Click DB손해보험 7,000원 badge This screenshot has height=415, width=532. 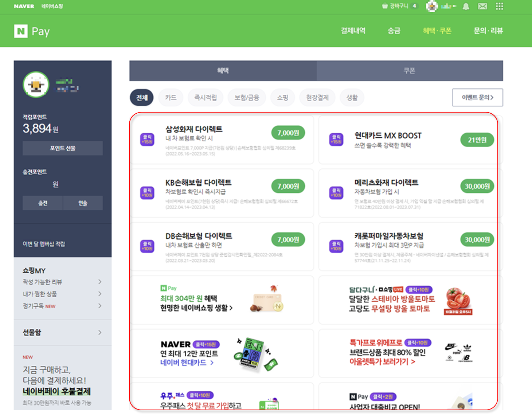(288, 240)
